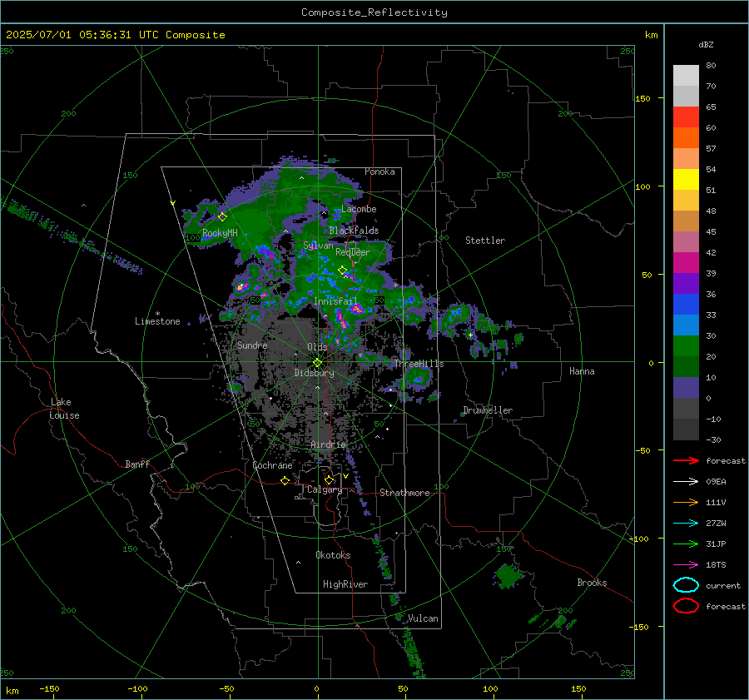
Task: Click the yellow diamond marker near RockyMH
Action: (x=222, y=217)
